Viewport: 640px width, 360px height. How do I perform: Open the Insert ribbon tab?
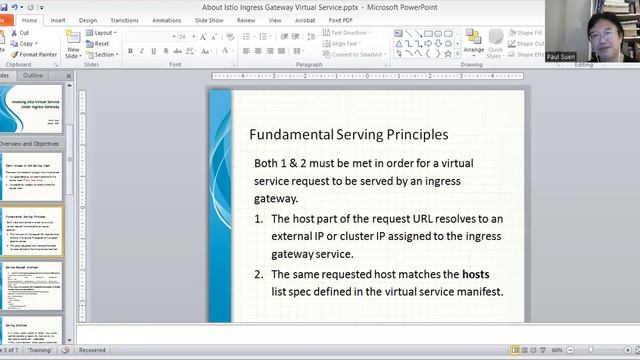coord(58,20)
